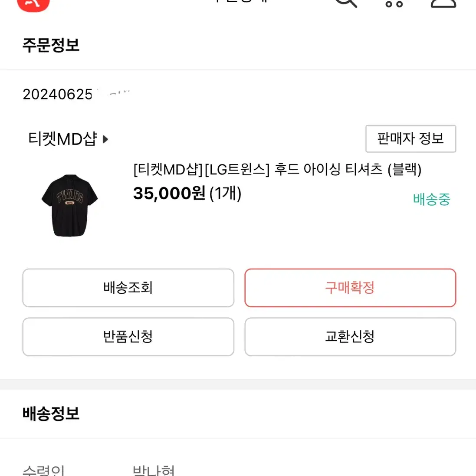Image resolution: width=476 pixels, height=476 pixels.
Task: Open the circles menu icon in header
Action: tap(394, 3)
